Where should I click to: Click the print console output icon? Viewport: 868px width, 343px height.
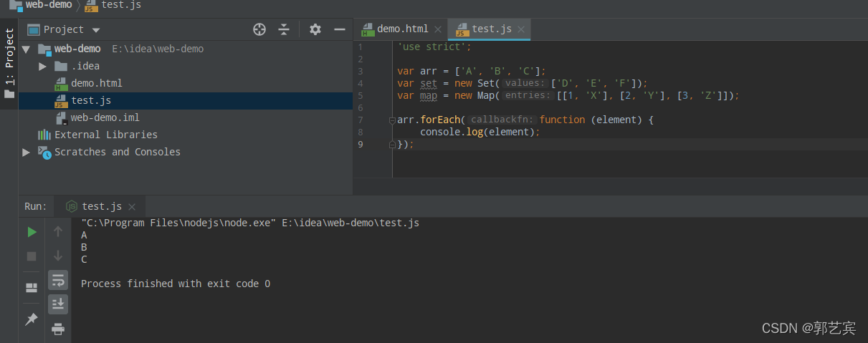pos(58,329)
